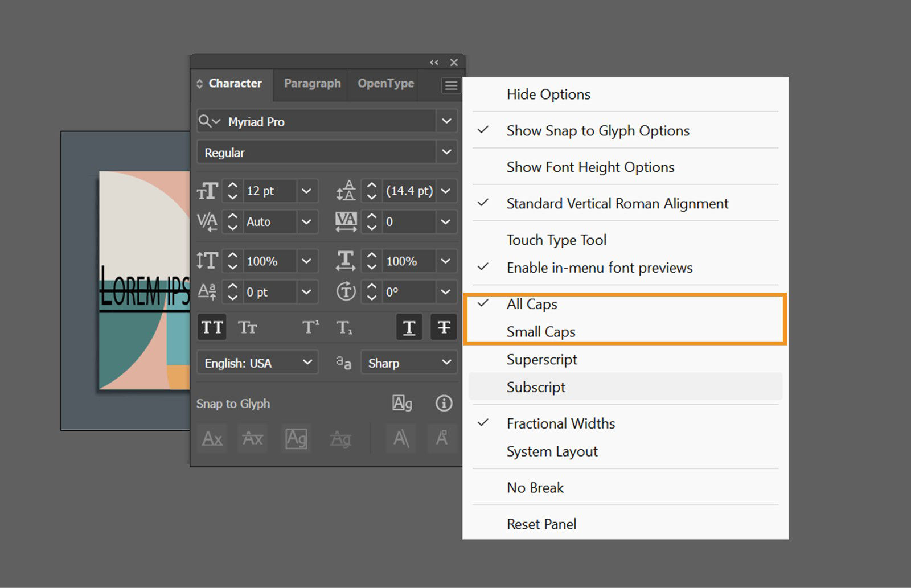911x588 pixels.
Task: Open the vertical scale 100% dropdown
Action: pyautogui.click(x=307, y=261)
